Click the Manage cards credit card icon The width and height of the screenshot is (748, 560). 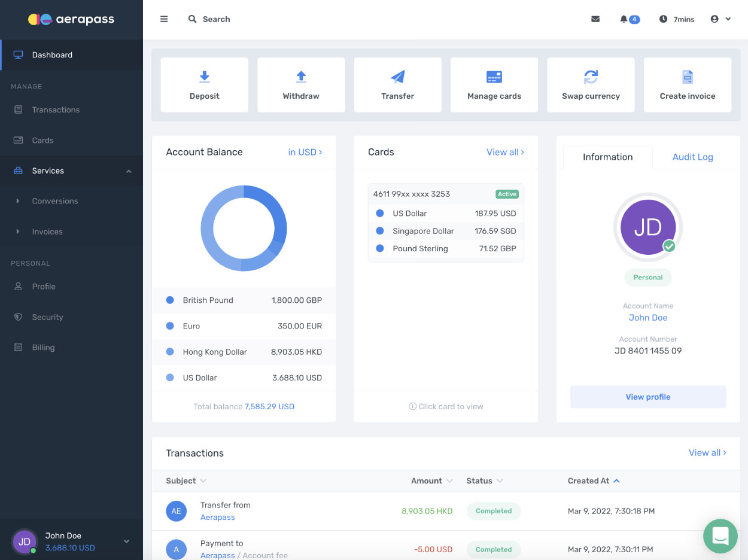pos(494,77)
